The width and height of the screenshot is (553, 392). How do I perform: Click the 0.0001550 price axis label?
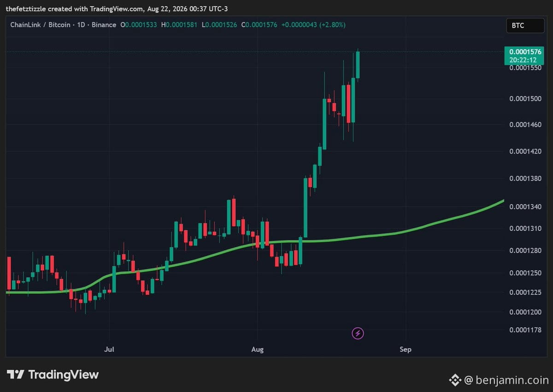click(x=525, y=68)
